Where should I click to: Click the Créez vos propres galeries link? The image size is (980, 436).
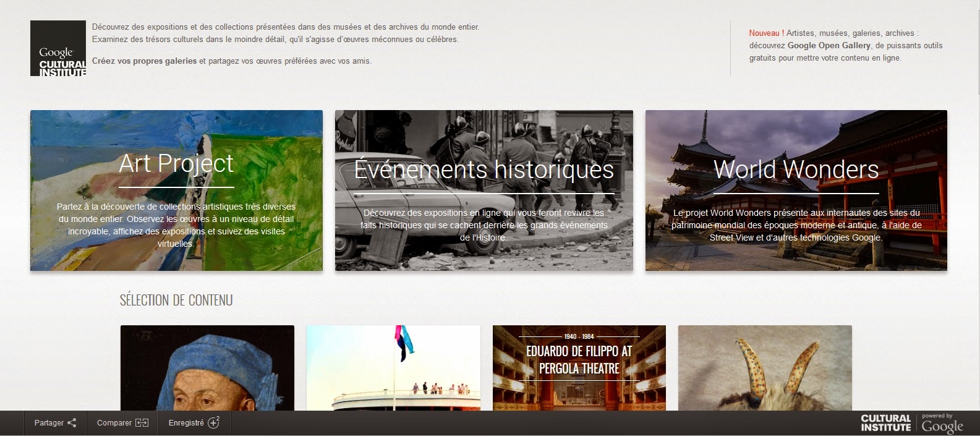tap(144, 61)
